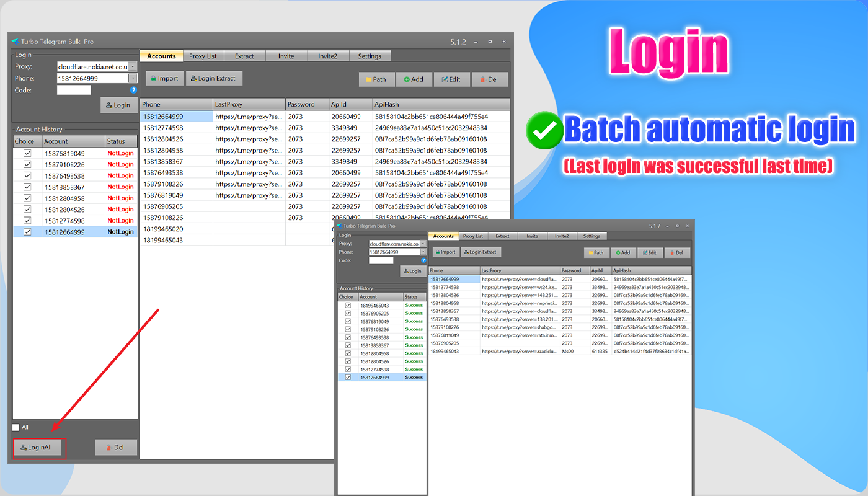Open the Extract tab in the 5.1.2 window

[x=244, y=56]
